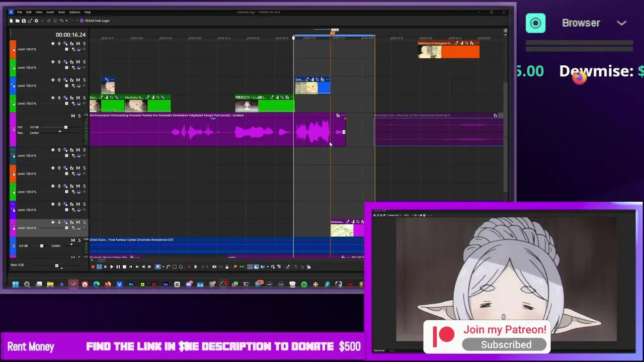Image resolution: width=644 pixels, height=362 pixels.
Task: Save the project with the disk icon
Action: point(23,21)
